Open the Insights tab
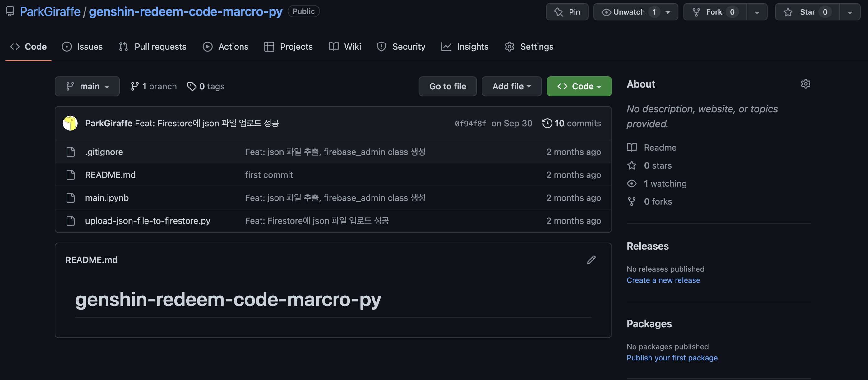Screen dimensions: 868x380 click(x=465, y=47)
